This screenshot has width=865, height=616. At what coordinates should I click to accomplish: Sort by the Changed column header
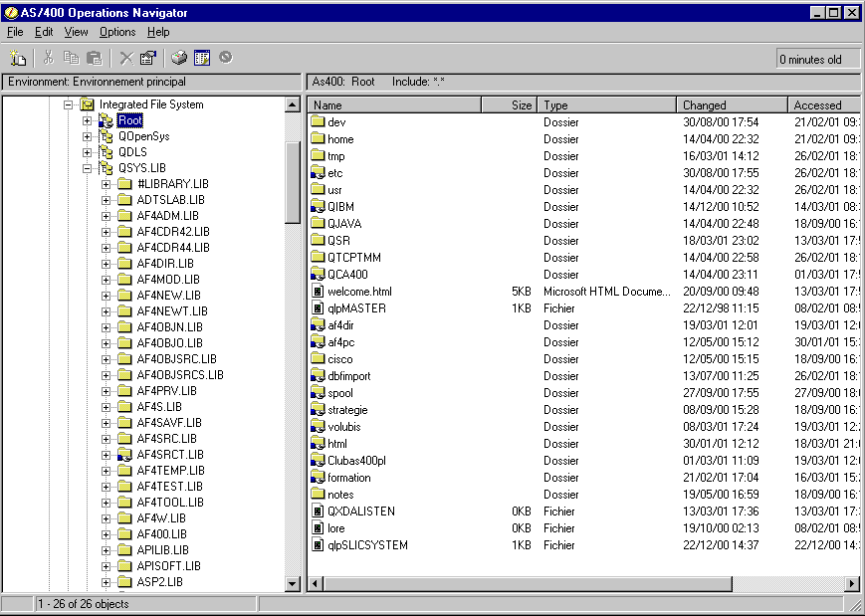[x=732, y=104]
